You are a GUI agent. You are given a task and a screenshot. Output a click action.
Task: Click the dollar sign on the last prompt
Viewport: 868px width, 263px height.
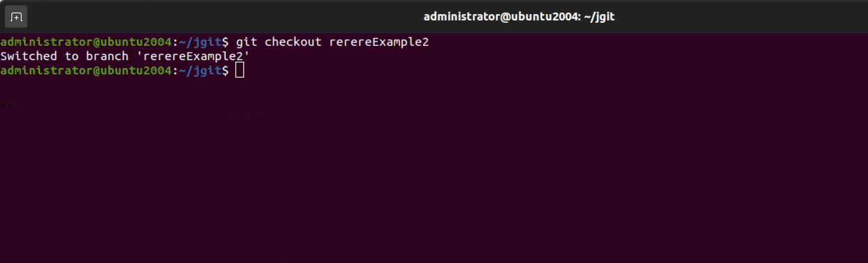[x=225, y=71]
